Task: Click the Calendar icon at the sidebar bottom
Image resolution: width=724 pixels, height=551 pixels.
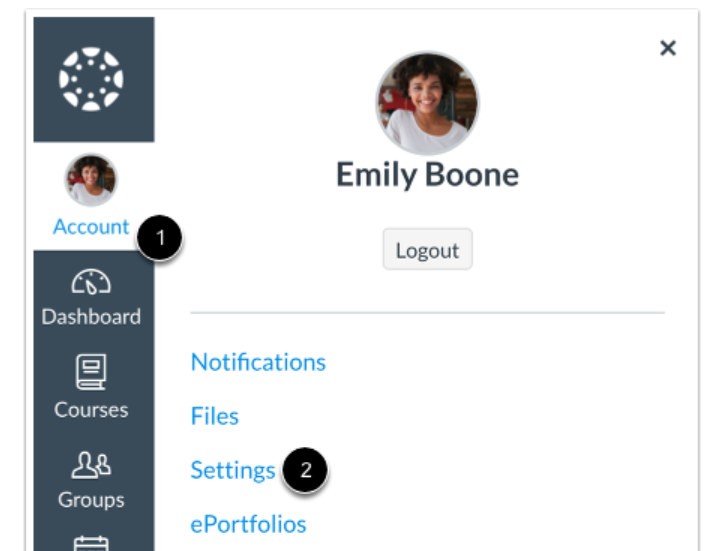Action: click(x=91, y=543)
